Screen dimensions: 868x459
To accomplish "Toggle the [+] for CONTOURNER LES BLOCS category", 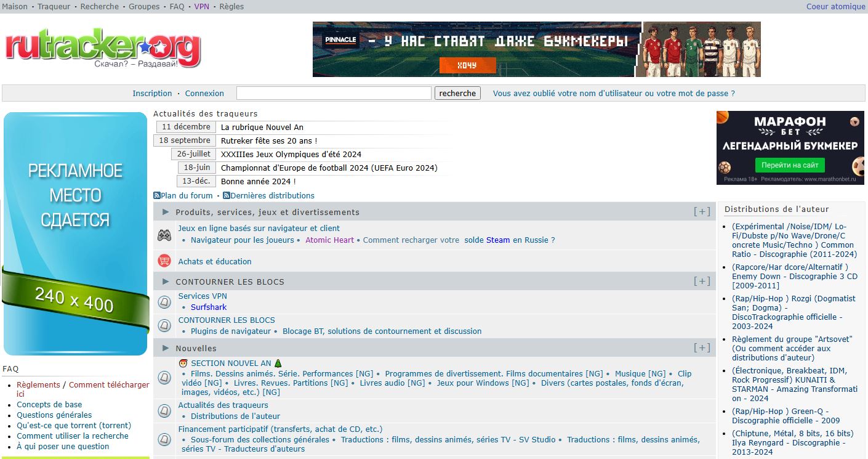I will pos(702,282).
